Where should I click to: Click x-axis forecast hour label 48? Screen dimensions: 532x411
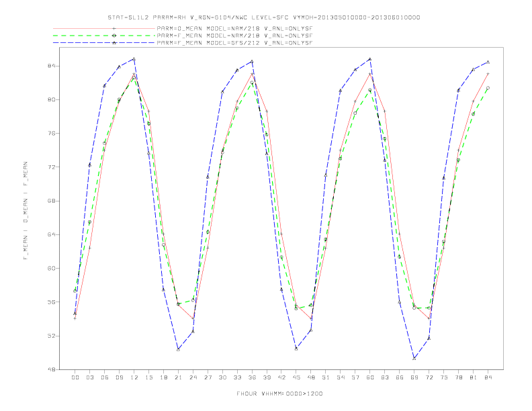point(311,377)
